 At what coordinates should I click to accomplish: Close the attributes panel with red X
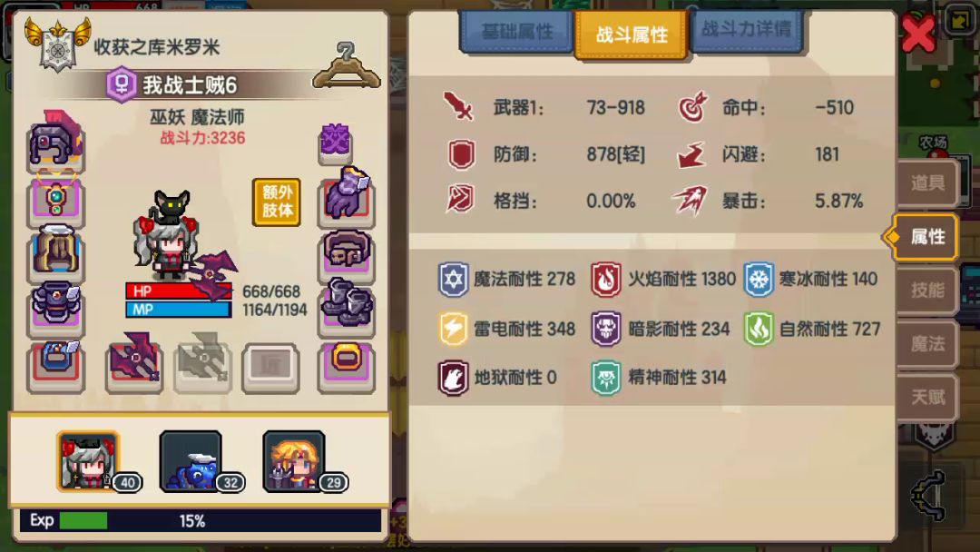pyautogui.click(x=917, y=33)
